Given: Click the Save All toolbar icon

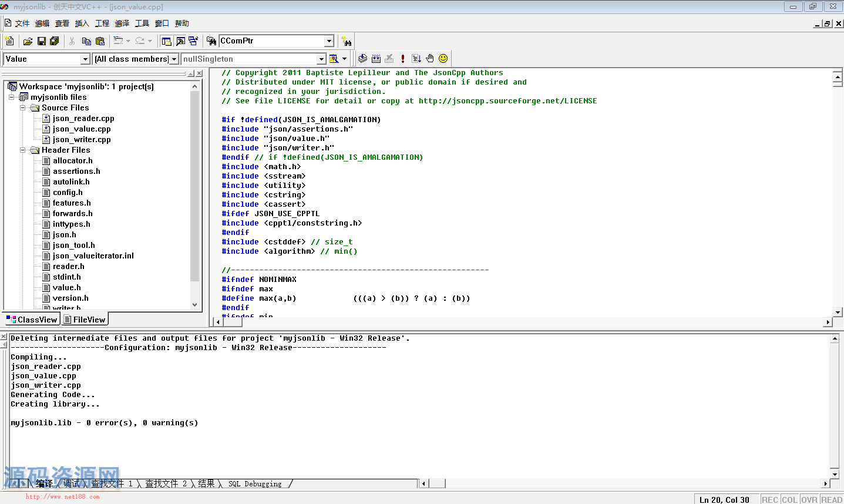Looking at the screenshot, I should pyautogui.click(x=55, y=41).
